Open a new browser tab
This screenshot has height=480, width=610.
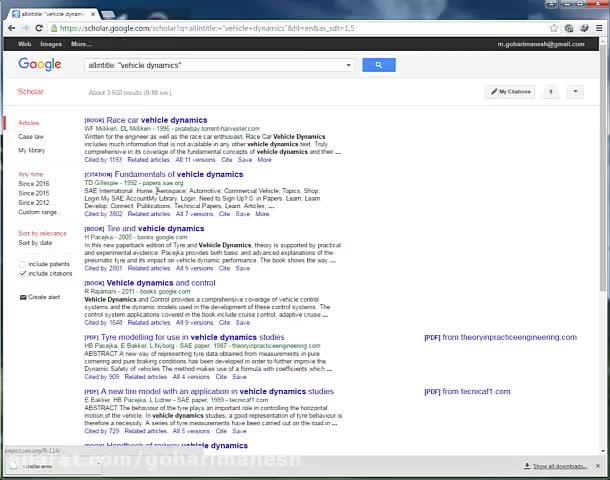108,15
